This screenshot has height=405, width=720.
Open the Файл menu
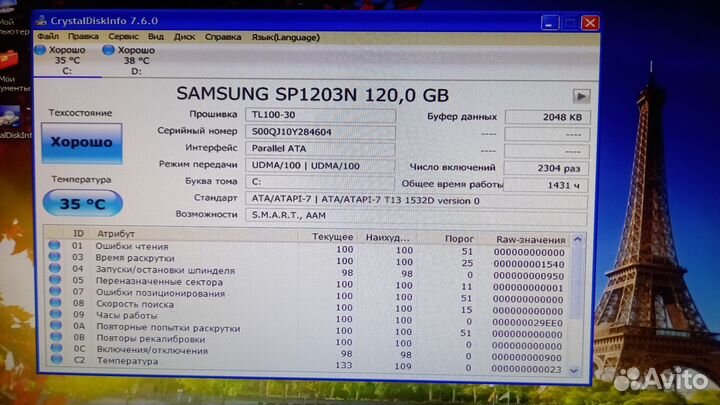coord(48,36)
